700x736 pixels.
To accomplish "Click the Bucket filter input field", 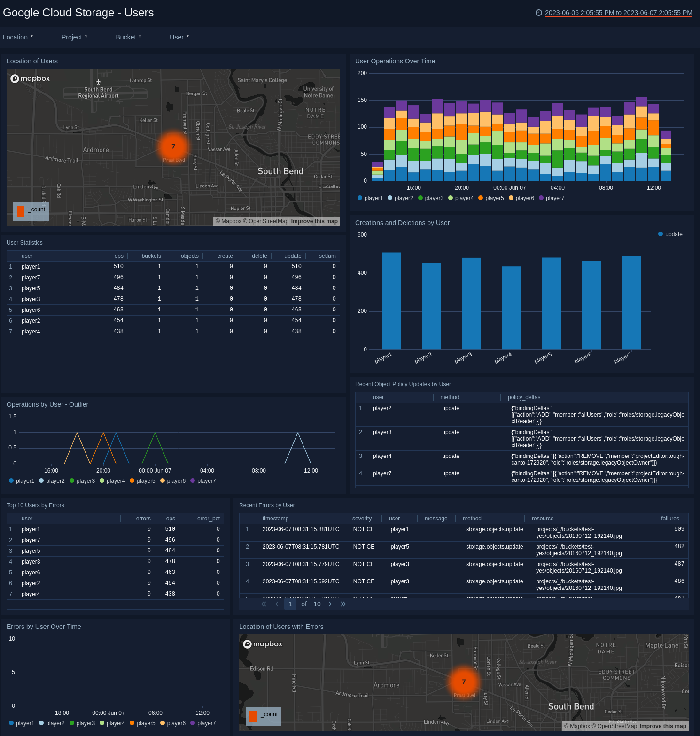I will (150, 38).
